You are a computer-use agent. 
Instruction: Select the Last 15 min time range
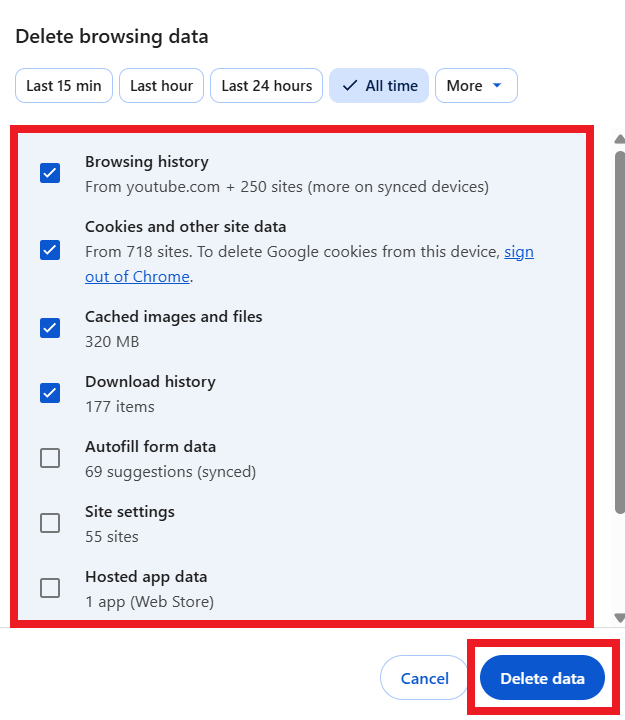tap(64, 86)
